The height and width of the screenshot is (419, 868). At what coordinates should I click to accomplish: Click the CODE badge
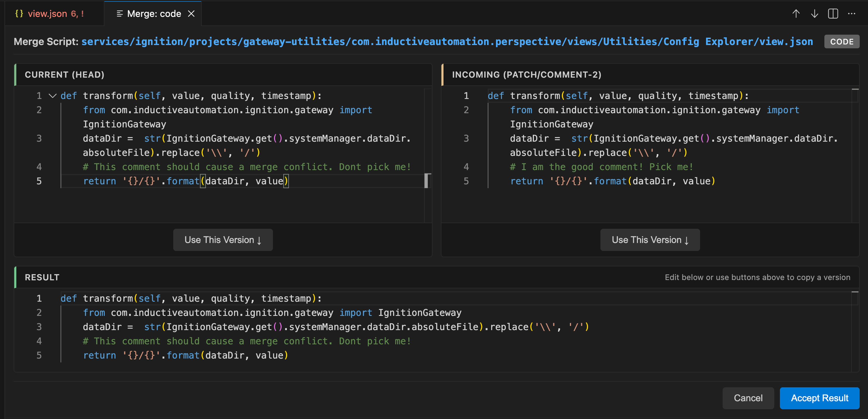pos(842,42)
